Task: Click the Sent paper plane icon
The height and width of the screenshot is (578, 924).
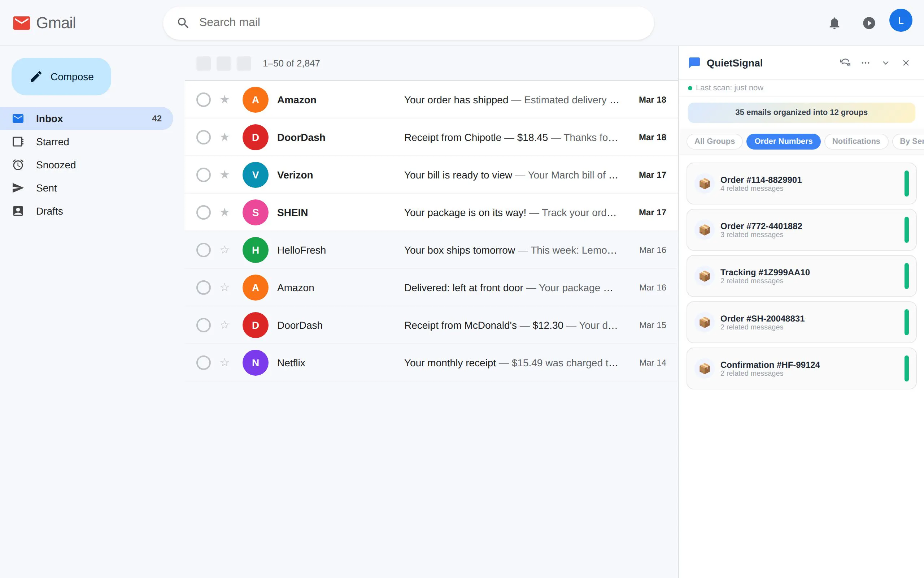Action: pyautogui.click(x=18, y=188)
